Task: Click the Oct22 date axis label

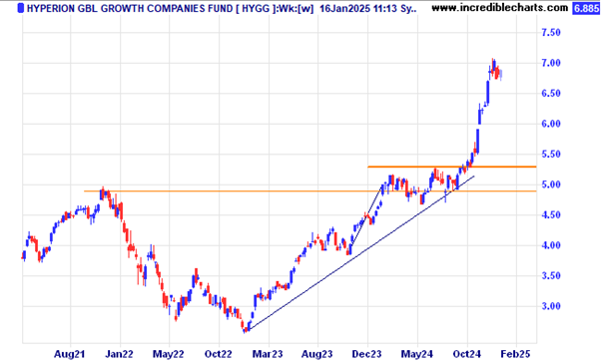Action: click(218, 354)
